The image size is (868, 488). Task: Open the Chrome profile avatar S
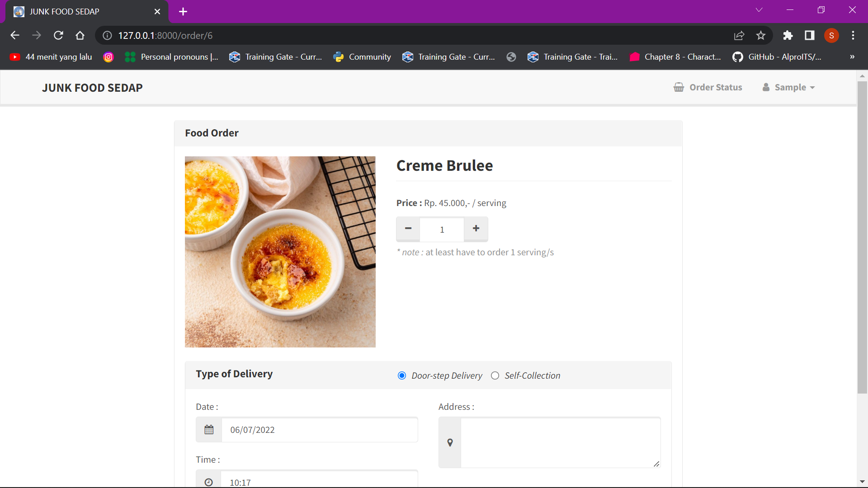click(831, 35)
